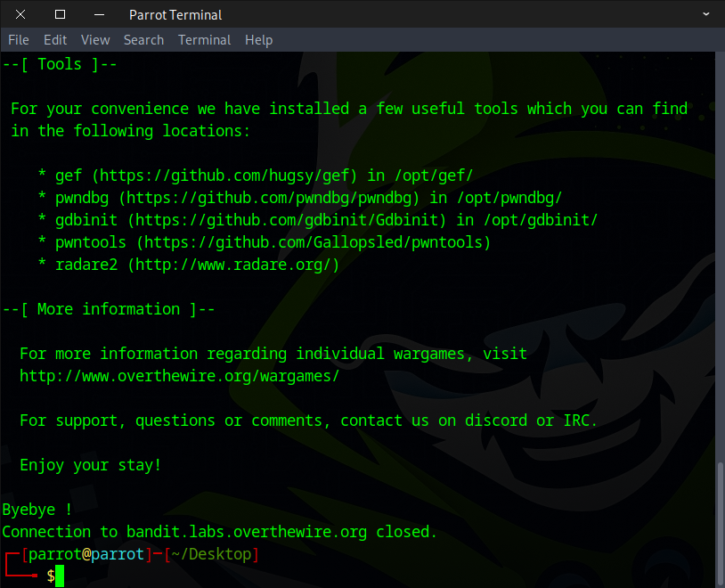Open the gdbinit GitHub link
Screen dimensions: 725x588
click(290, 220)
